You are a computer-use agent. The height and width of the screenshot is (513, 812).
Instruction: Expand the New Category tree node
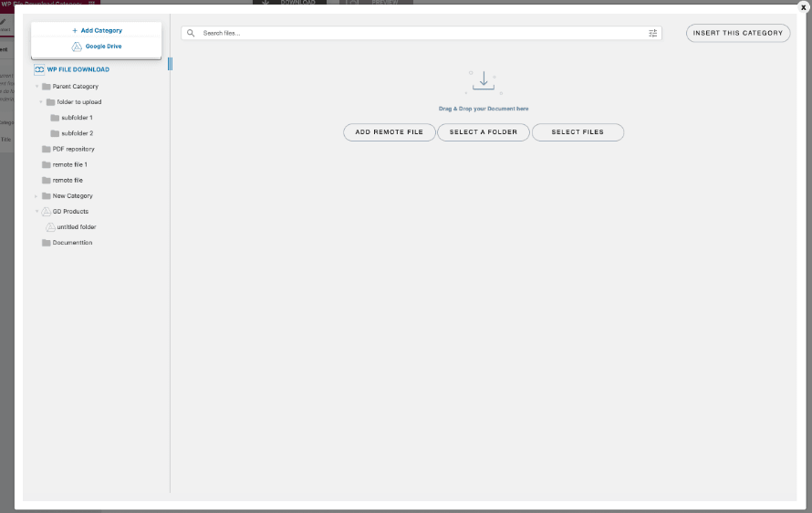(x=36, y=196)
